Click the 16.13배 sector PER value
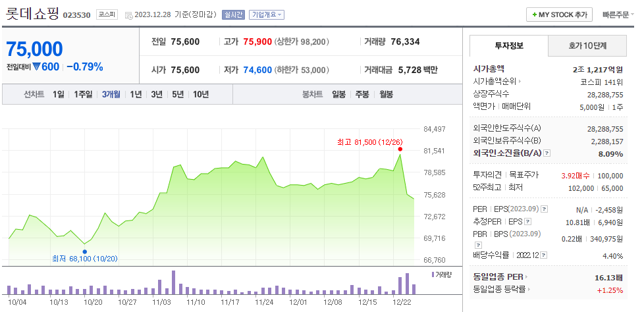This screenshot has height=312, width=644. click(x=609, y=278)
